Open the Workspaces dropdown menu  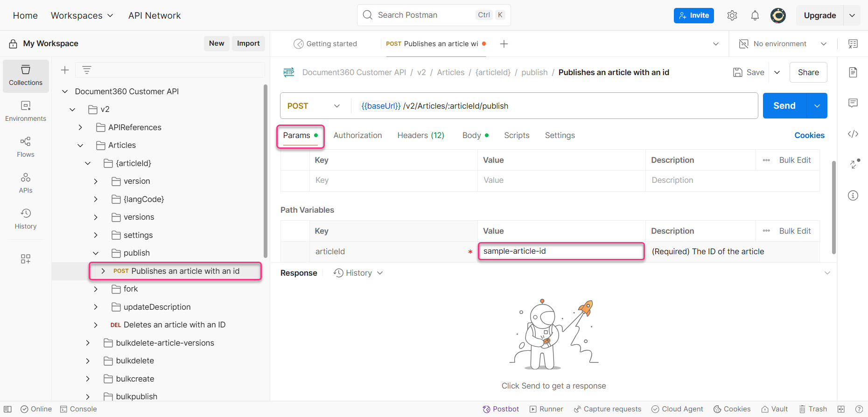point(82,15)
